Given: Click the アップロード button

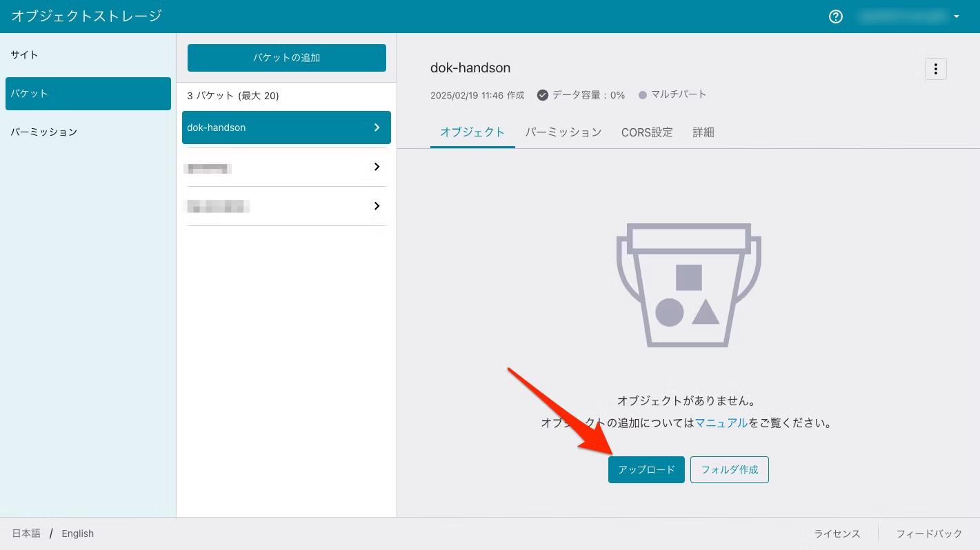Looking at the screenshot, I should click(646, 470).
